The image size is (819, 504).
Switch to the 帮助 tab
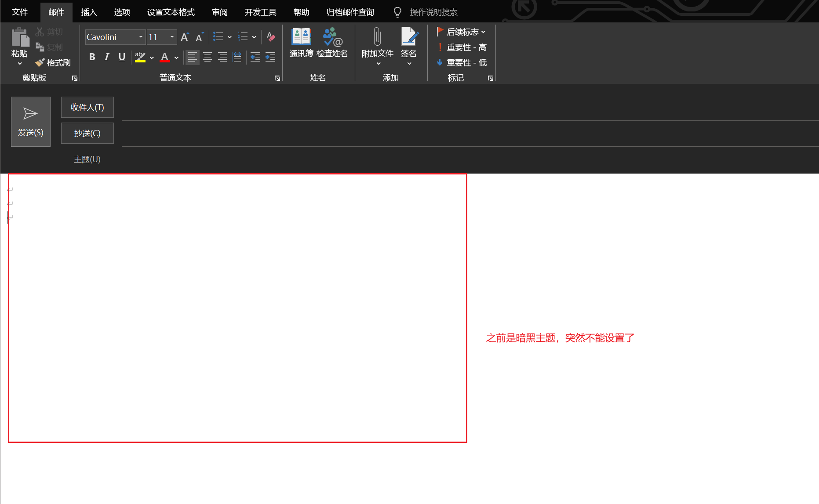(302, 12)
